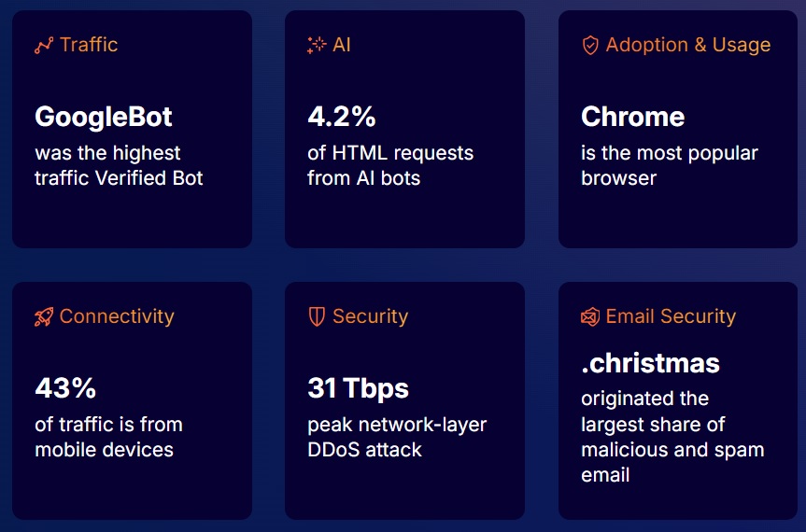Click the Chrome headline
The height and width of the screenshot is (532, 806).
click(633, 117)
